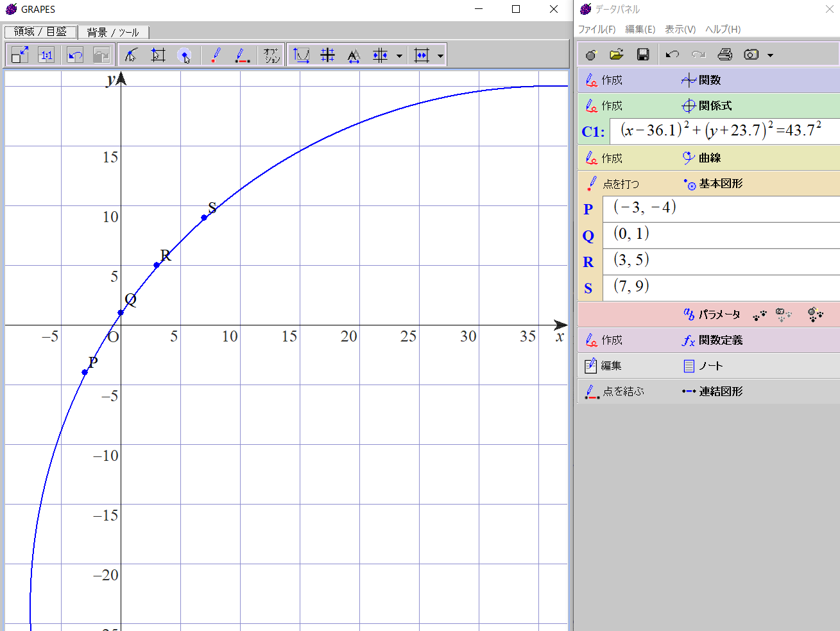Click the 関係式 section header
Screen dimensions: 840x631
(x=707, y=106)
